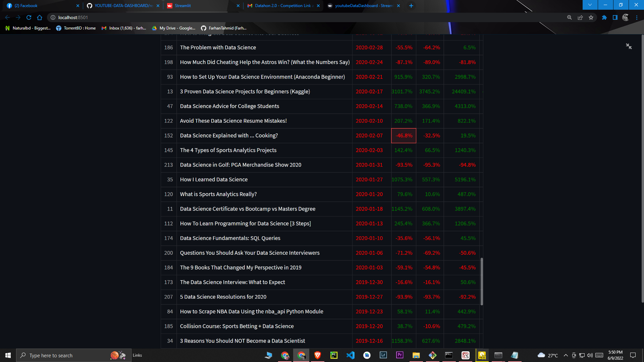
Task: Expand hidden icons in the system tray
Action: pyautogui.click(x=566, y=355)
